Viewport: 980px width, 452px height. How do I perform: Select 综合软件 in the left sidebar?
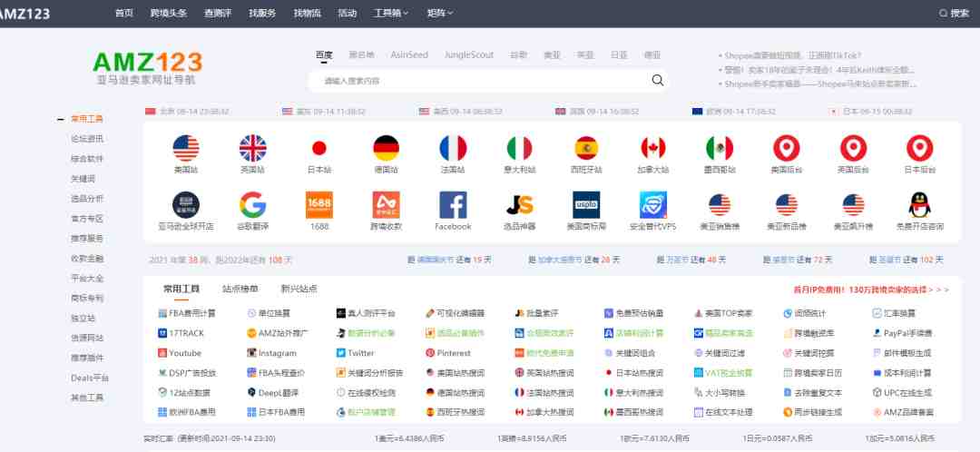(x=87, y=159)
